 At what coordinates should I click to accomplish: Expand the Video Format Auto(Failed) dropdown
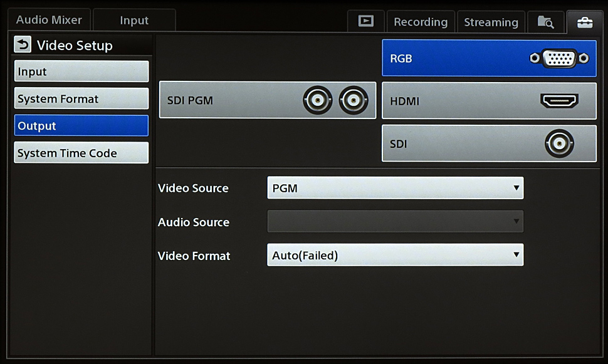click(395, 255)
